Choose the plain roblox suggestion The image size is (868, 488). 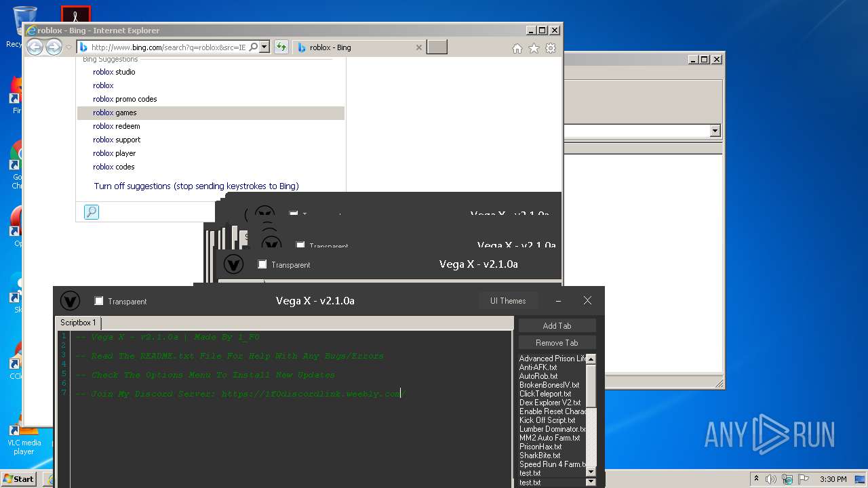211,85
